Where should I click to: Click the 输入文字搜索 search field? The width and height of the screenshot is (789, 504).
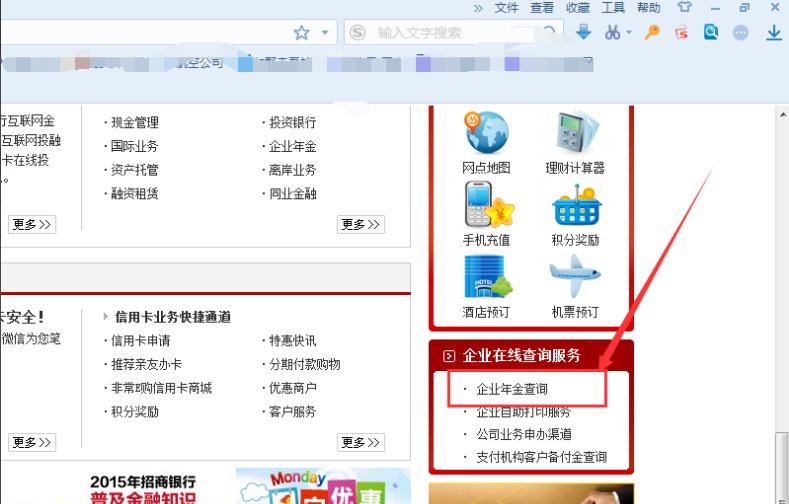[453, 33]
